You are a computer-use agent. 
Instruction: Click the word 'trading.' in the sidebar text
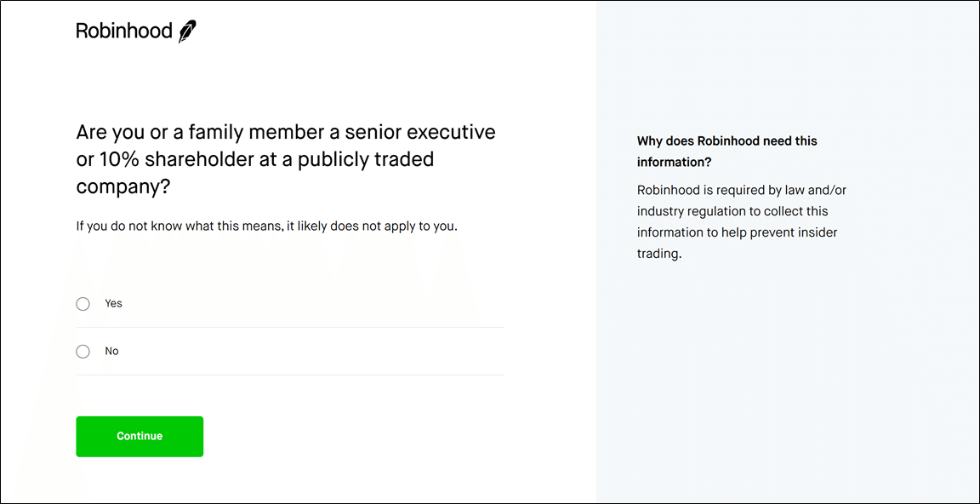tap(658, 255)
